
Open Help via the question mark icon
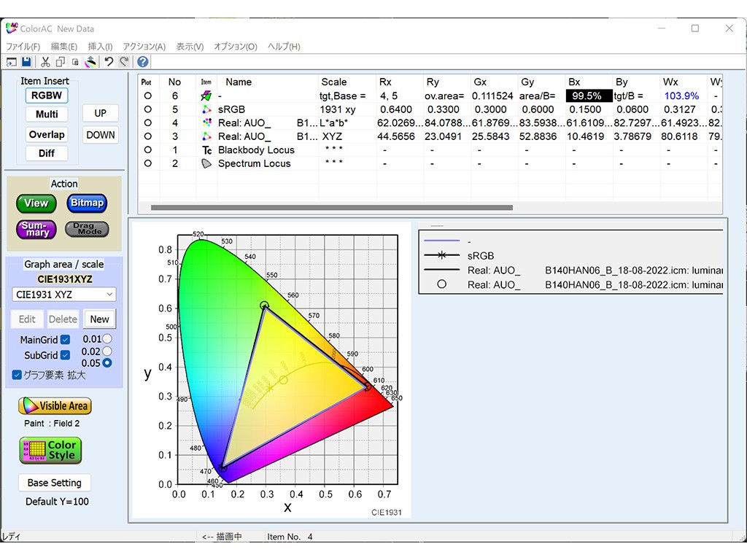coord(143,62)
